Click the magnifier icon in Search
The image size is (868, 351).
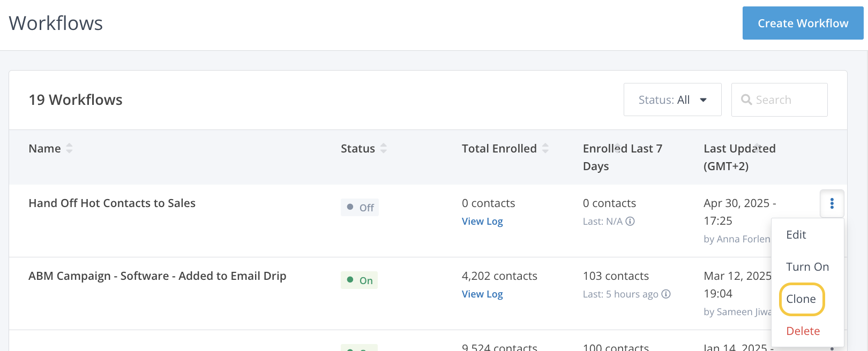[746, 100]
